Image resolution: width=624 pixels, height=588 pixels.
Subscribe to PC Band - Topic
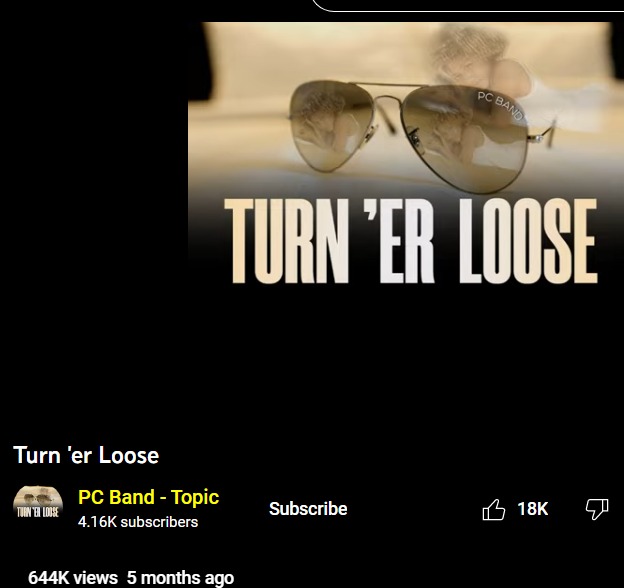[308, 509]
